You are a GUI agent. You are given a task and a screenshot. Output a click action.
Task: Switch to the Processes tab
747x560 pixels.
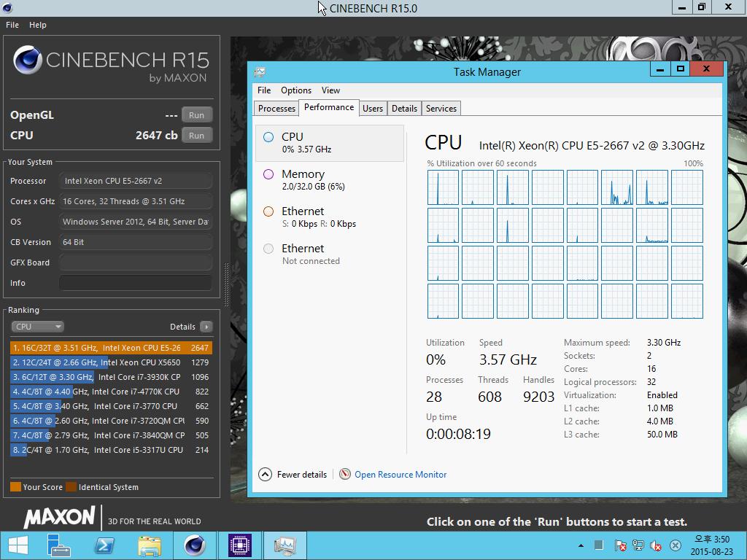pyautogui.click(x=276, y=109)
